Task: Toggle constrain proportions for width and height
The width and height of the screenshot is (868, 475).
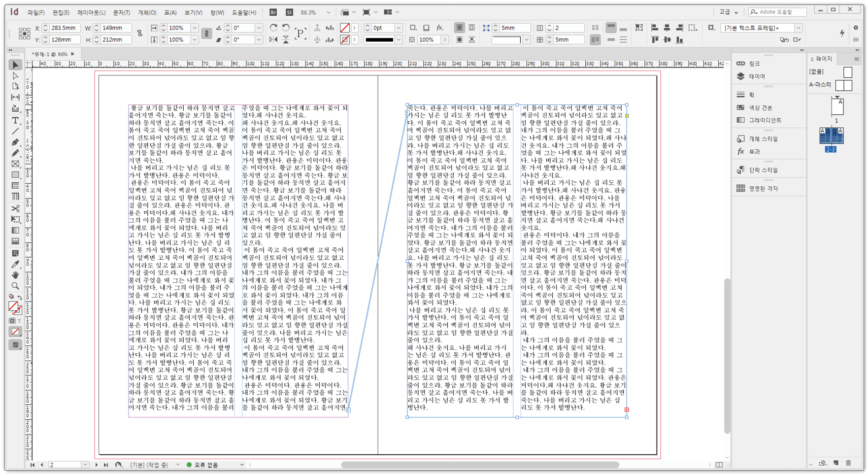Action: click(x=140, y=34)
